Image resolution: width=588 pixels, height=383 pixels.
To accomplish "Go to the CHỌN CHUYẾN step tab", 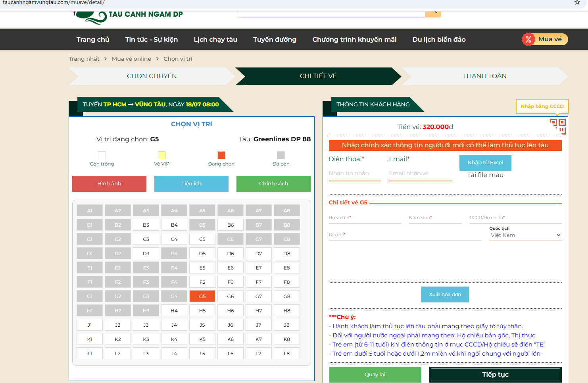I will click(x=152, y=76).
